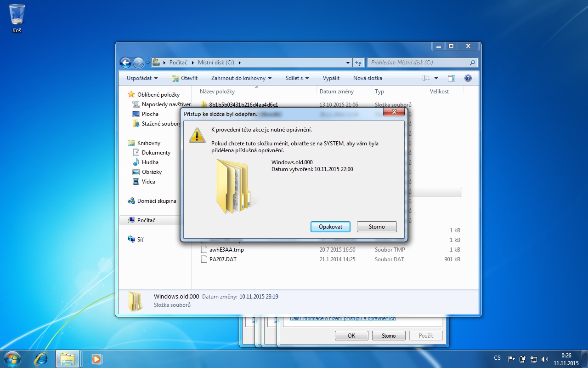Select the file awhE3AA.tmp

(x=226, y=250)
